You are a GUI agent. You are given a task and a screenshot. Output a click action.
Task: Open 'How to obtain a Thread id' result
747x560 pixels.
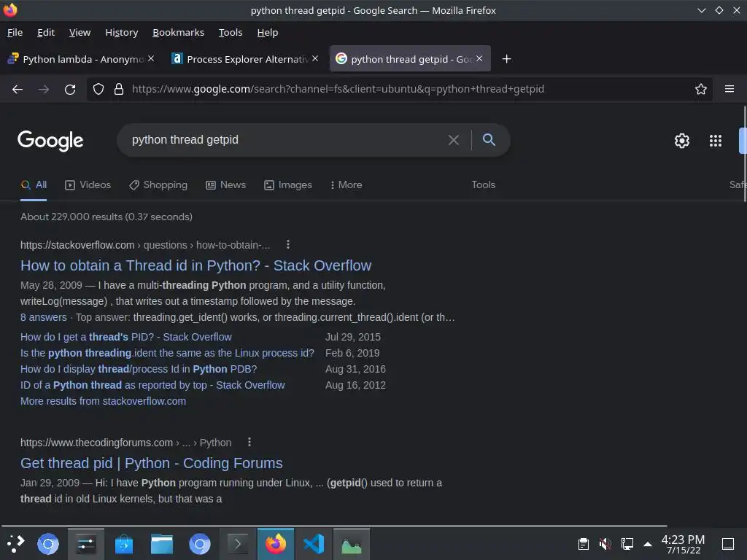[196, 265]
